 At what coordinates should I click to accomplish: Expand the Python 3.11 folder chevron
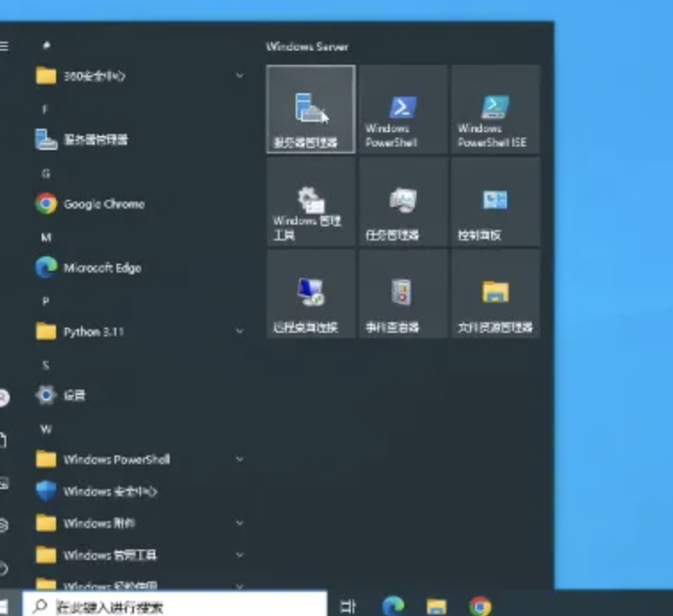pos(240,331)
